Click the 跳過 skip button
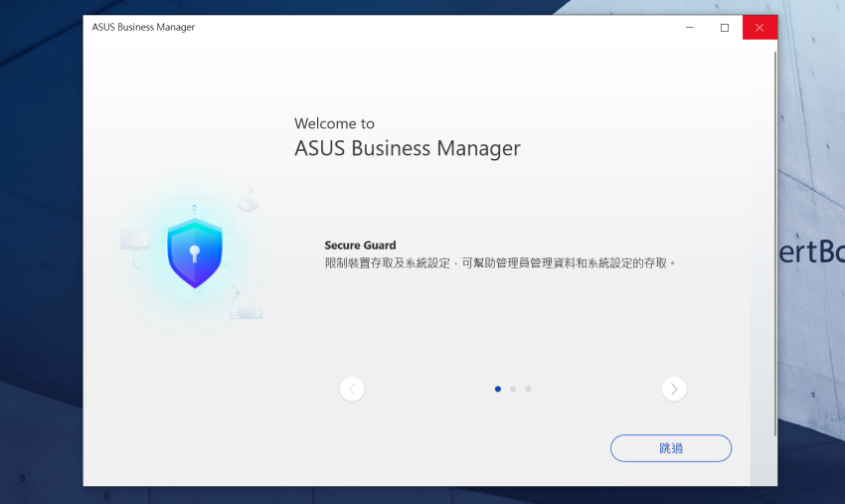The width and height of the screenshot is (845, 504). (x=671, y=448)
